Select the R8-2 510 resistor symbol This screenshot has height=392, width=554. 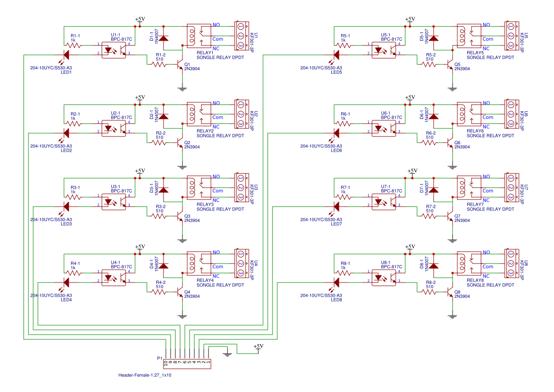click(x=429, y=292)
